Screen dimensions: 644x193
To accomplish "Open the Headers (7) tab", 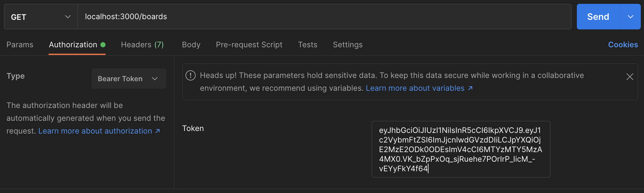I will pyautogui.click(x=142, y=45).
